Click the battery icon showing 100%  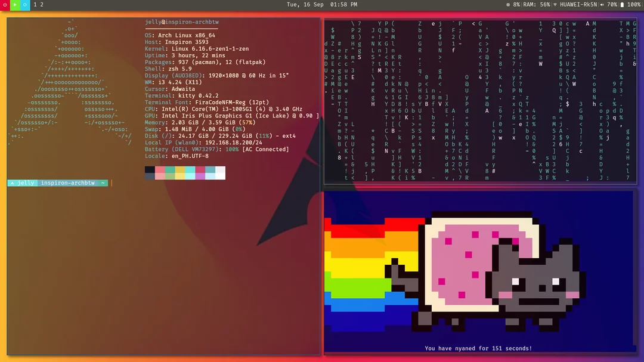621,5
